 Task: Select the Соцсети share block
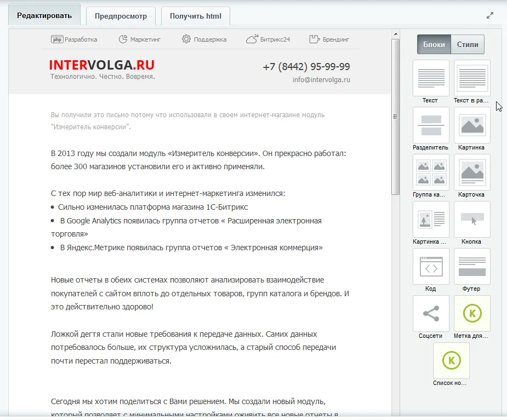430,314
